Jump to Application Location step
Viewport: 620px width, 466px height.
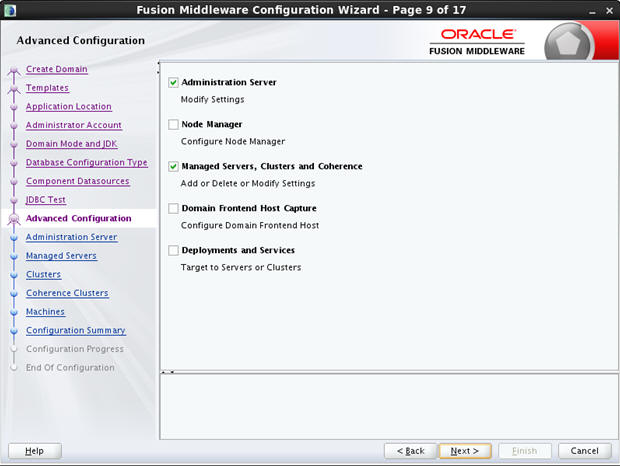click(69, 106)
